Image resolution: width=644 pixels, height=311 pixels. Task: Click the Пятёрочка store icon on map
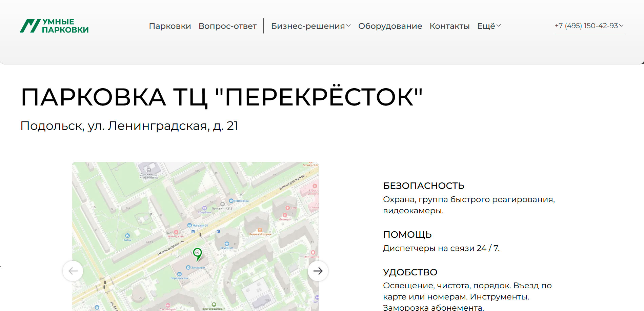231,201
